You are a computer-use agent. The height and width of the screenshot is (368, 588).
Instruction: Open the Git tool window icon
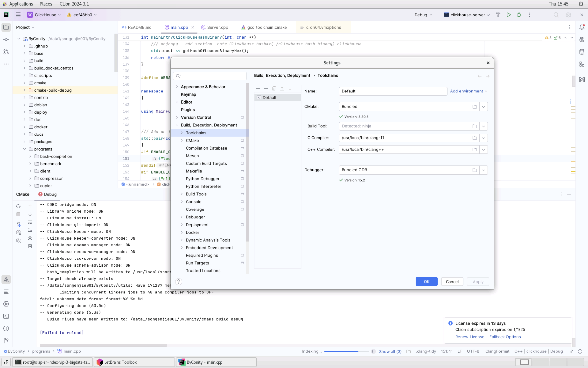pos(6,341)
